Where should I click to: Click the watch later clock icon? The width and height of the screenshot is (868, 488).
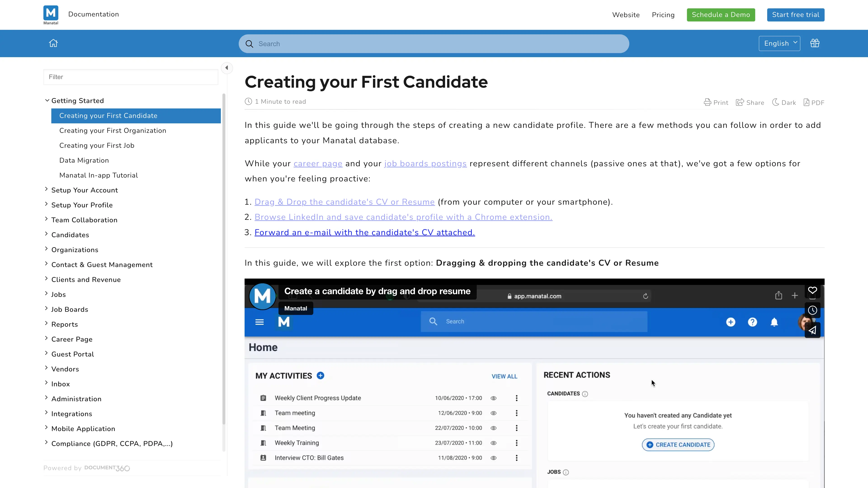pyautogui.click(x=812, y=310)
